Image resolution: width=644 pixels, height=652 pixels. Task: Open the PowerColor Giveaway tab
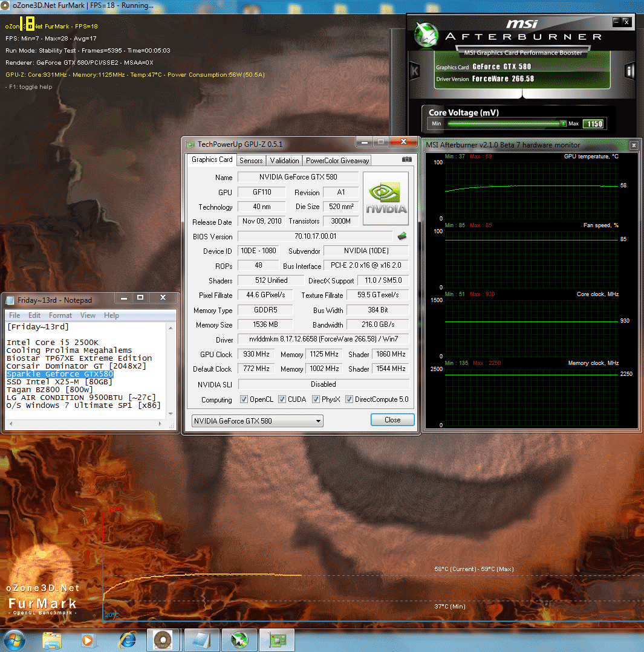tap(337, 161)
